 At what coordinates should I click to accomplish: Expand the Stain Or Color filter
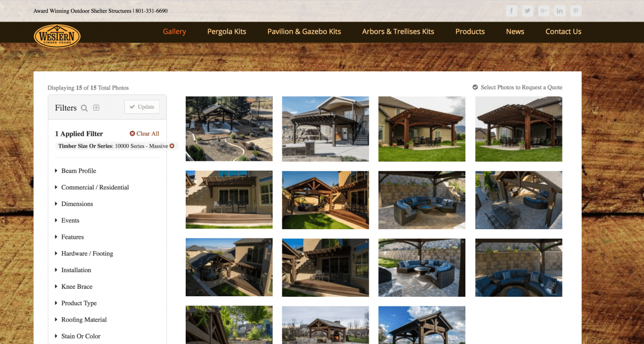click(x=77, y=336)
